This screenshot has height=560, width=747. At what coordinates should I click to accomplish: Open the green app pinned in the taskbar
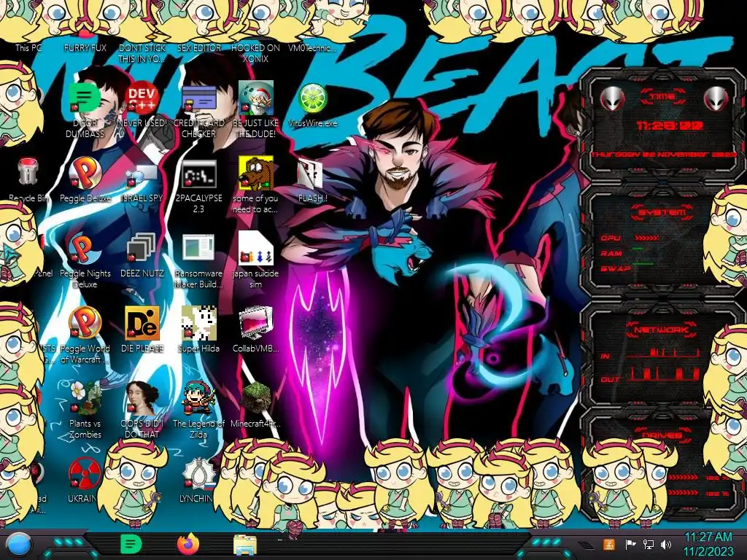pos(131,544)
